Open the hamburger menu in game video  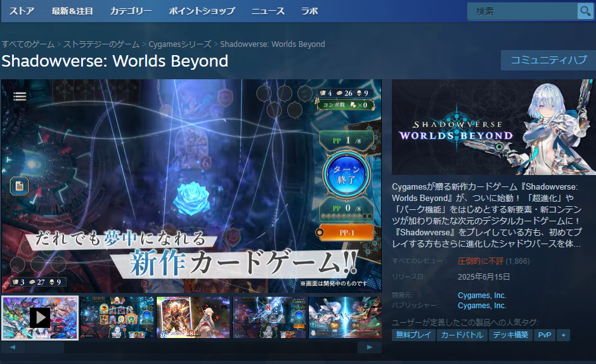[x=20, y=96]
